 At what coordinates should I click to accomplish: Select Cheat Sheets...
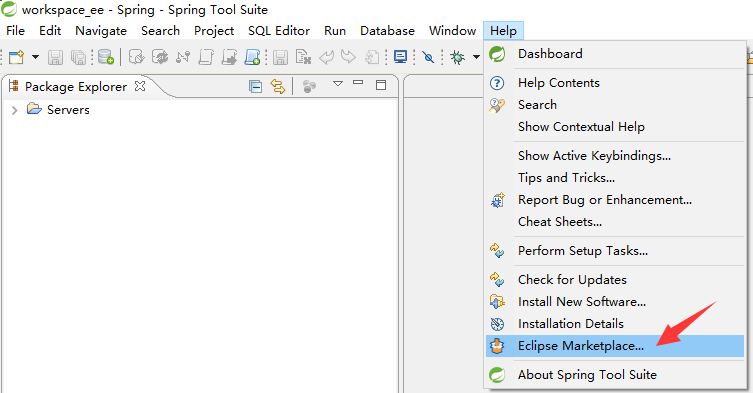click(615, 222)
